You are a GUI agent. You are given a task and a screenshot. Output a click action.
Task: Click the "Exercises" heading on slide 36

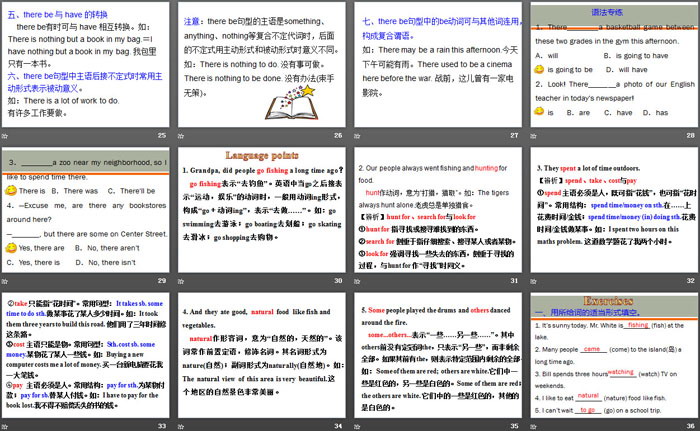tap(610, 299)
